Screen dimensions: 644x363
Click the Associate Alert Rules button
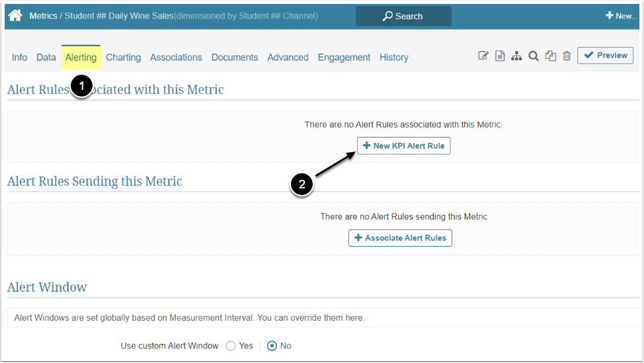point(400,238)
